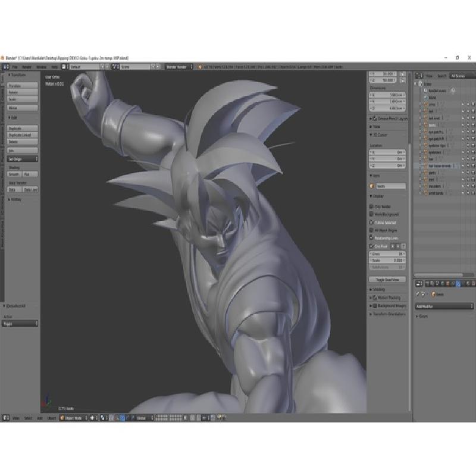Click the World icon in Outliner

click(425, 98)
